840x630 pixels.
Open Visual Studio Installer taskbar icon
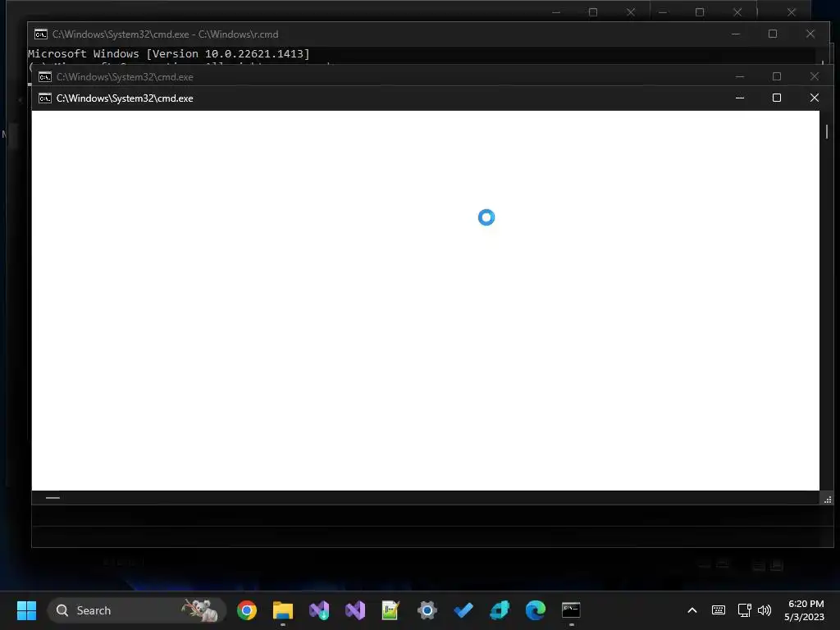click(x=319, y=610)
